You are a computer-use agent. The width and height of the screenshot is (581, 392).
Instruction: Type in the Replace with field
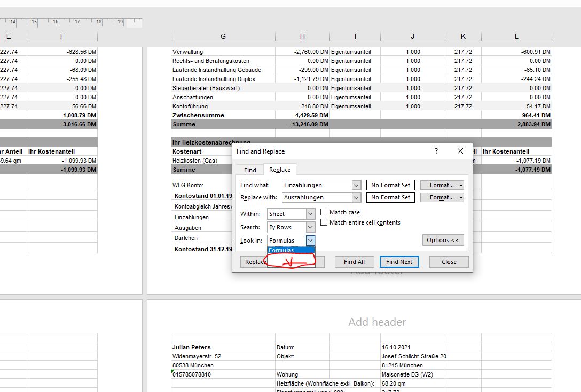[318, 197]
